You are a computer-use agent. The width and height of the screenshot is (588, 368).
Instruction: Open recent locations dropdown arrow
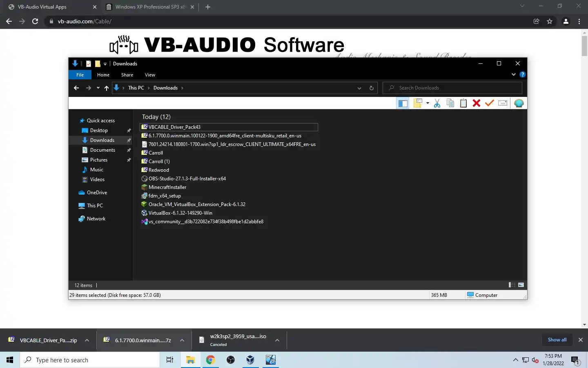click(98, 88)
